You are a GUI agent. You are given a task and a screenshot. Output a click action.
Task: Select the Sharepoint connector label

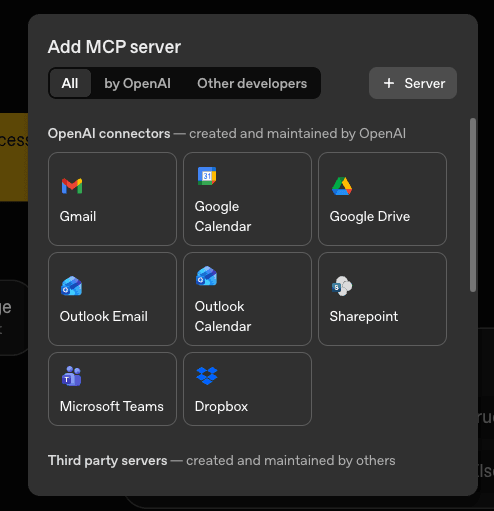tap(364, 316)
